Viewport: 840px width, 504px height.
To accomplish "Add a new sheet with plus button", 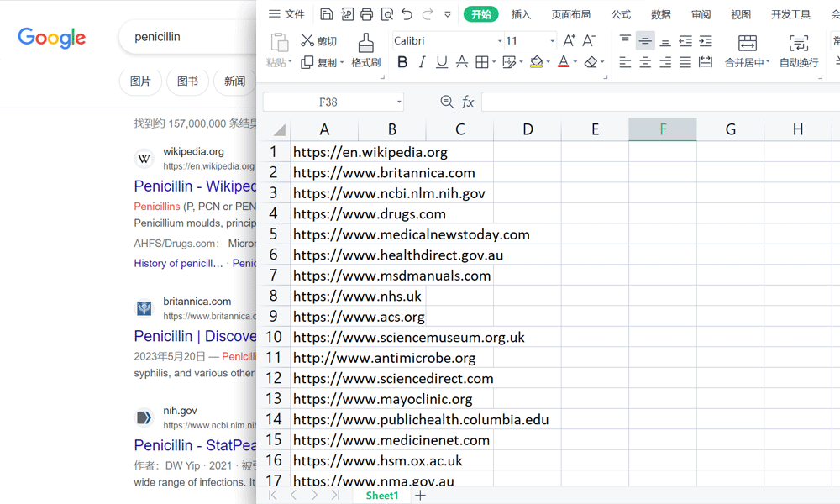I will point(421,496).
